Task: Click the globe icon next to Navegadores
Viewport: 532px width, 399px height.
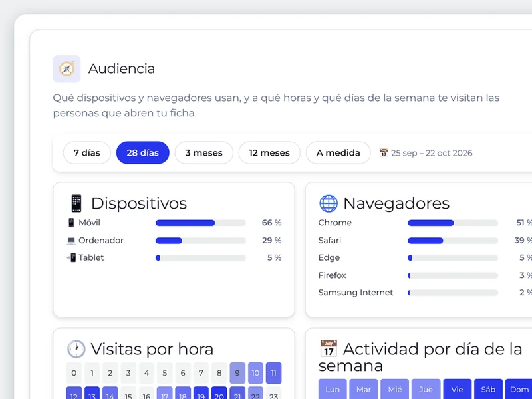Action: coord(329,203)
